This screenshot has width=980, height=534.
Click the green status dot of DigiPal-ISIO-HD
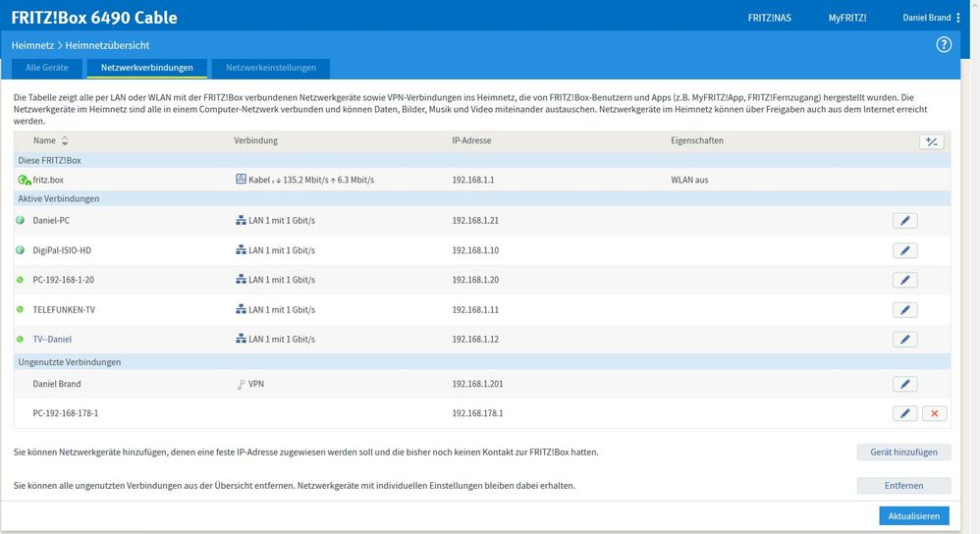[x=20, y=250]
